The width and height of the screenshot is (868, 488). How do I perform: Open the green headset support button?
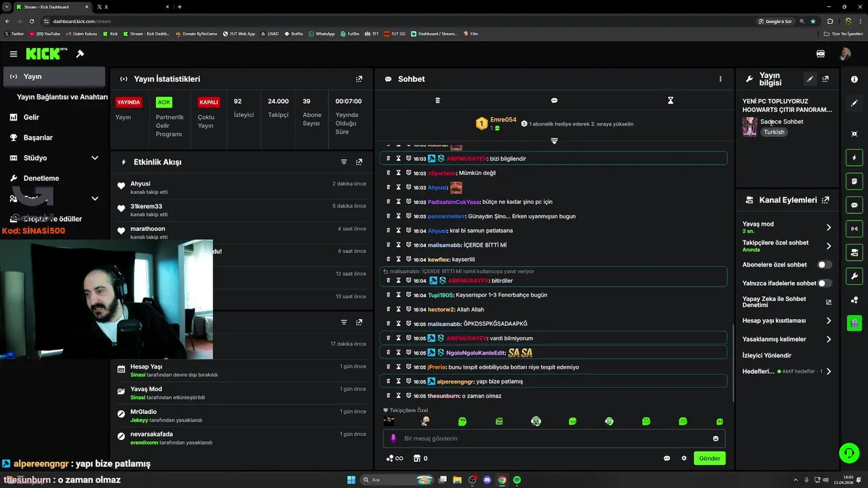[x=848, y=452]
